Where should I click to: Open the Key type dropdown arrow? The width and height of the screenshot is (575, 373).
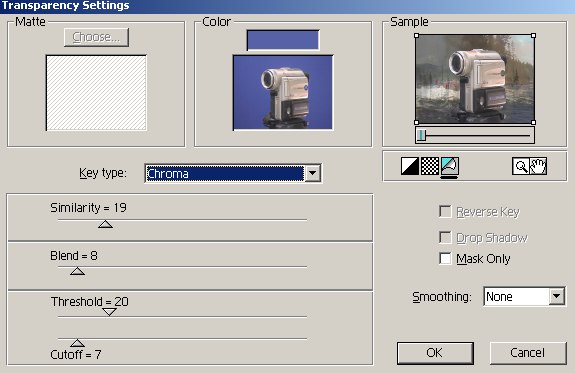pos(313,173)
